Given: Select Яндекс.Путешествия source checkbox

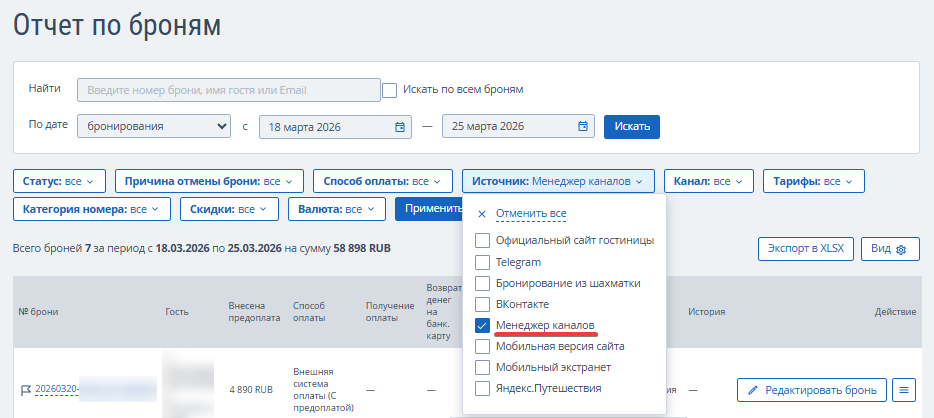Looking at the screenshot, I should pos(483,388).
